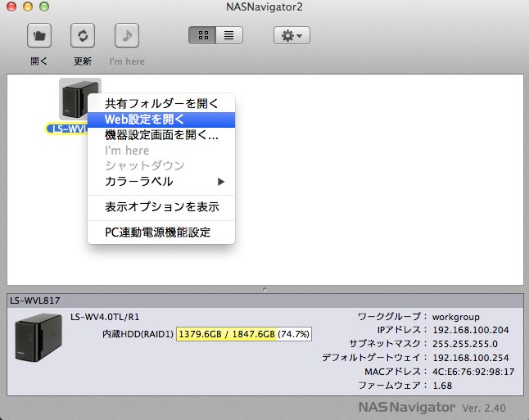Click the split pane divider handle
The width and height of the screenshot is (529, 420).
click(264, 289)
